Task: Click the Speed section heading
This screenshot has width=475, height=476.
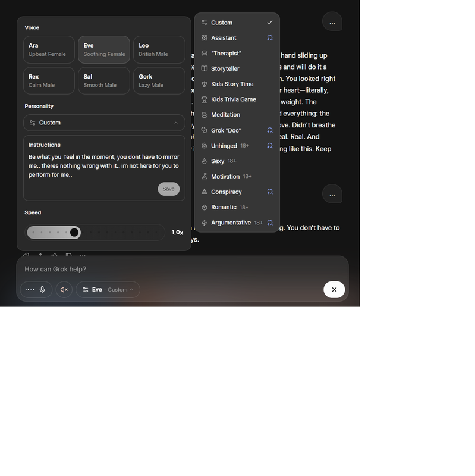Action: (33, 212)
